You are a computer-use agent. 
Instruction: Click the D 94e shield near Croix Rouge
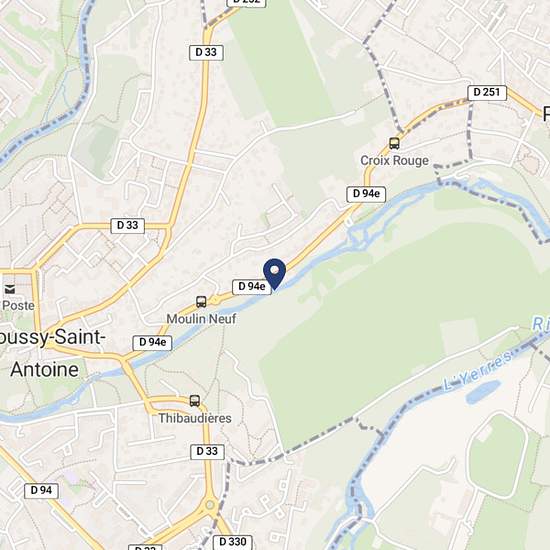click(x=366, y=194)
